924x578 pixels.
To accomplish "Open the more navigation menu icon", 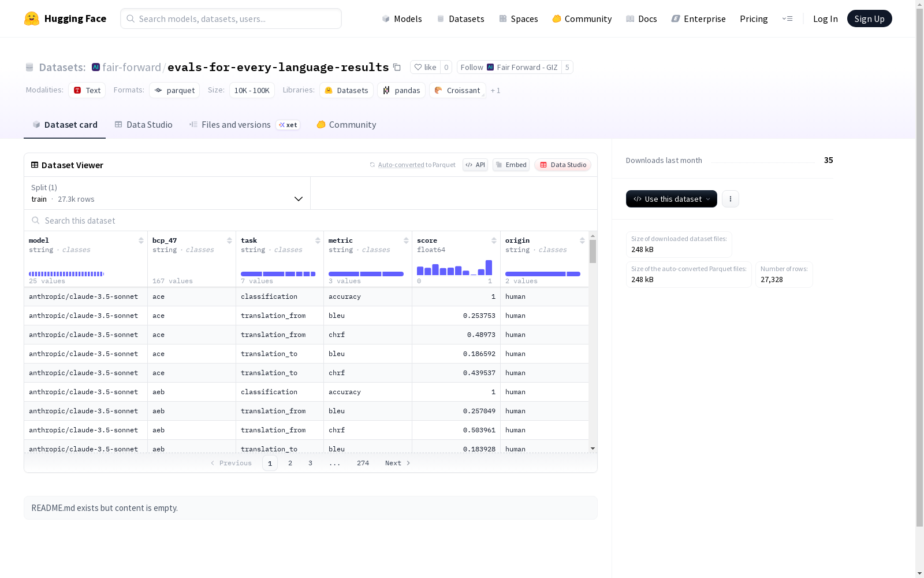I will (787, 18).
